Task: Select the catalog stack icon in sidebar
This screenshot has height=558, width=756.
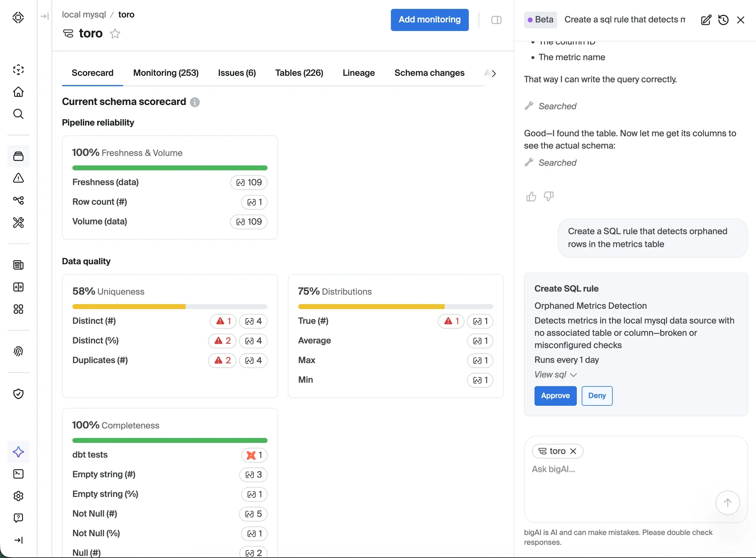Action: click(18, 156)
